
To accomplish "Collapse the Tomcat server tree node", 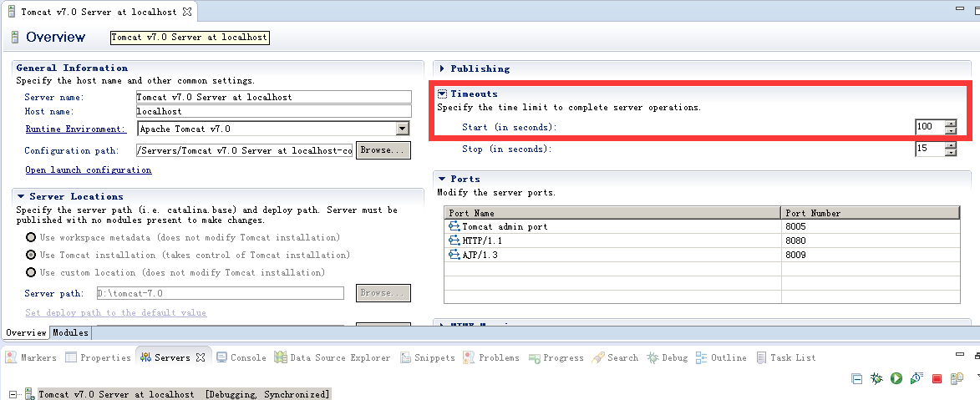I will [13, 394].
